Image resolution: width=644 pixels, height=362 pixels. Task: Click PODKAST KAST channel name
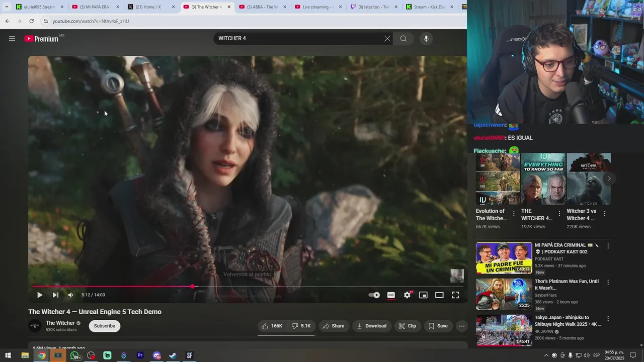(549, 259)
